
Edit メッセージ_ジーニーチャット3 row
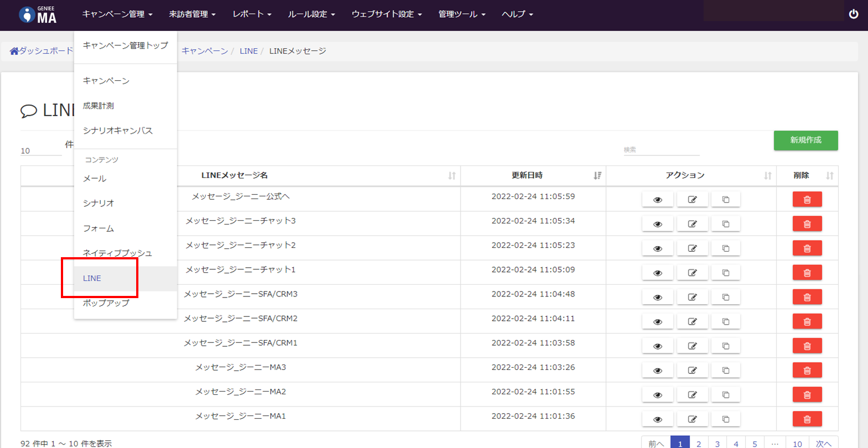692,223
